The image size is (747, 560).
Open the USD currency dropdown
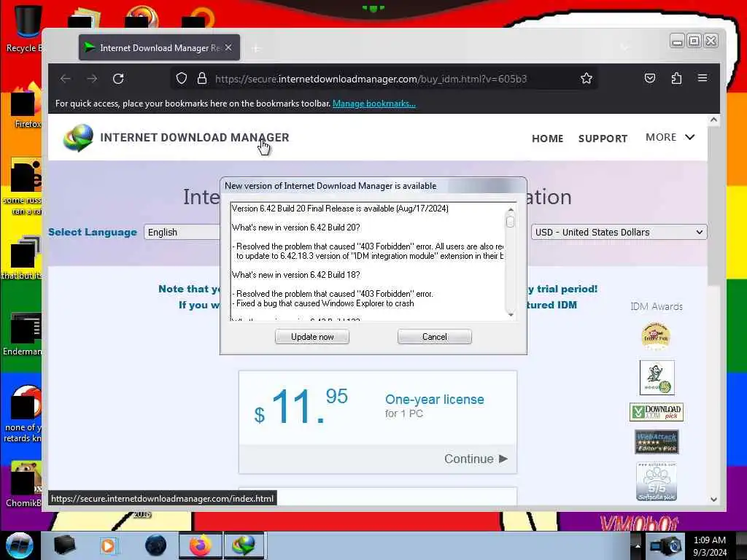[619, 232]
